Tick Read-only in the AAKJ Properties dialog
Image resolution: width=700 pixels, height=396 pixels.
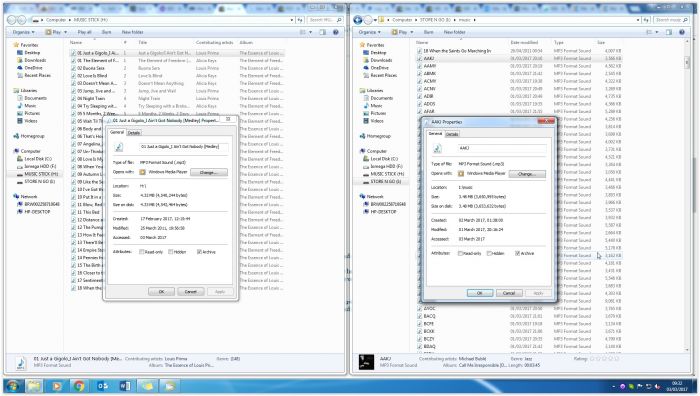(x=460, y=253)
